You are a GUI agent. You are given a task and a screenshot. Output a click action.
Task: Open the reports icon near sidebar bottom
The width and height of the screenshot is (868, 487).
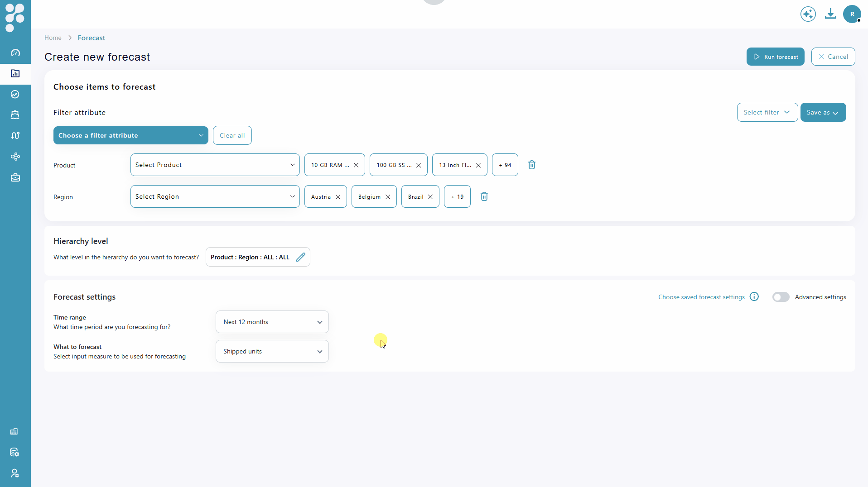tap(14, 431)
